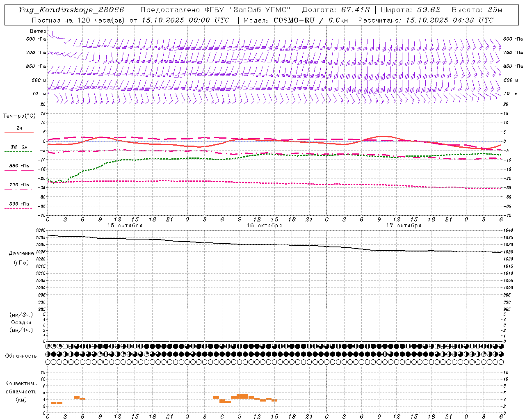The width and height of the screenshot is (525, 420).
Task: Click the (мм/1ч.) precipitation unit label
Action: pyautogui.click(x=21, y=330)
